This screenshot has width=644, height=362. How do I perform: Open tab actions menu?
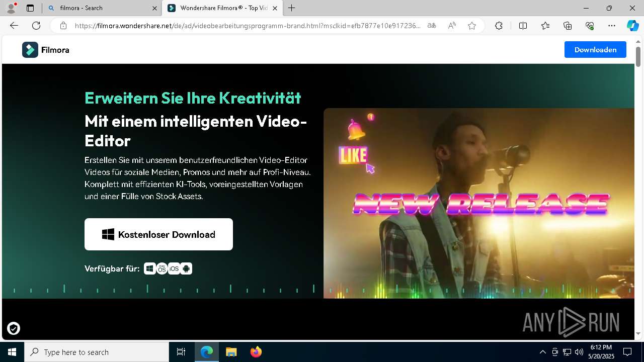(x=30, y=8)
